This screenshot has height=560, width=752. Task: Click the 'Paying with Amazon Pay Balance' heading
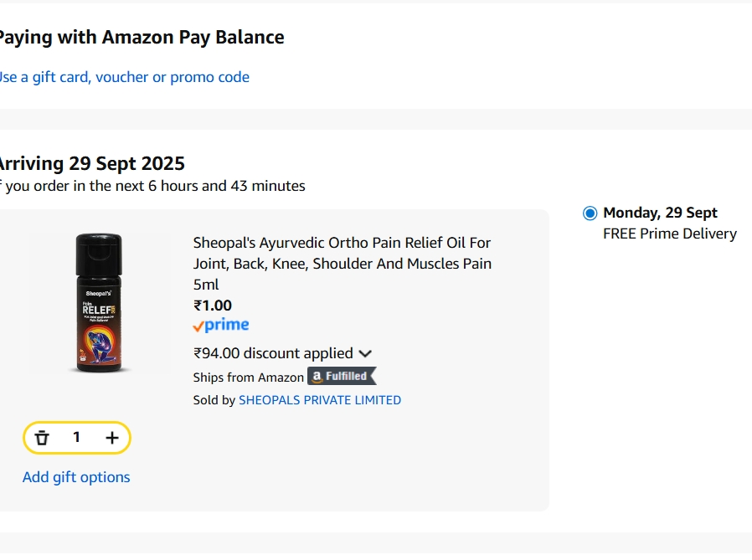(x=142, y=37)
